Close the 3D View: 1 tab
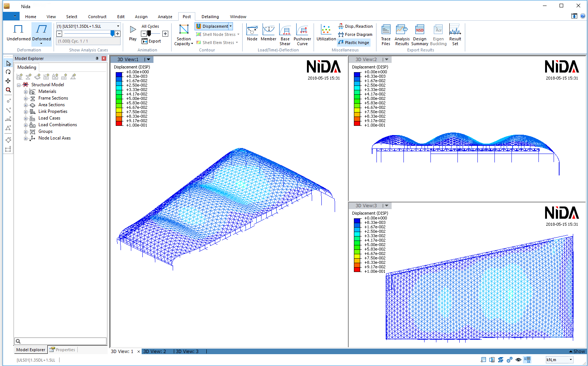Image resolution: width=588 pixels, height=366 pixels. tap(139, 352)
